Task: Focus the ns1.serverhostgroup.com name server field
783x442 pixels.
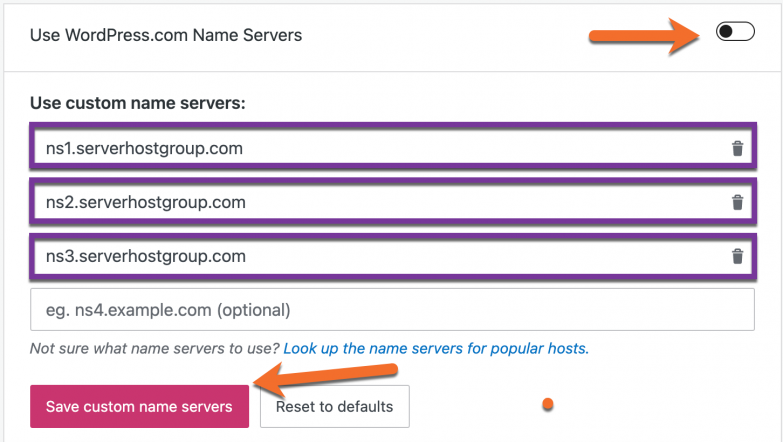Action: coord(380,149)
